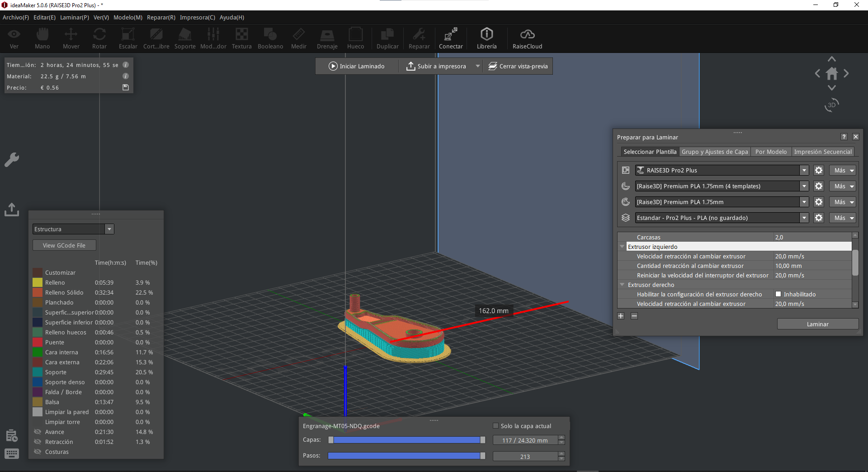Open the Soporte tool
The height and width of the screenshot is (472, 868).
pyautogui.click(x=185, y=38)
